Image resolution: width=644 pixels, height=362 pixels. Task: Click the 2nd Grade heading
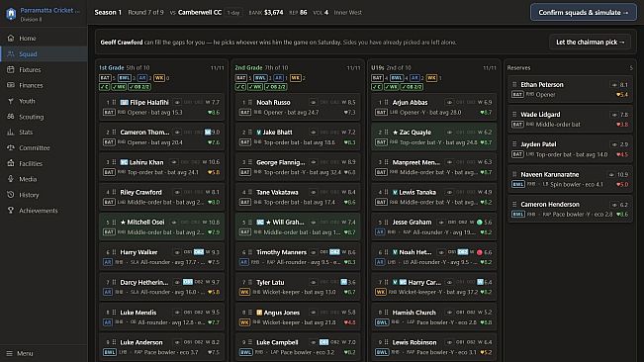coord(248,67)
